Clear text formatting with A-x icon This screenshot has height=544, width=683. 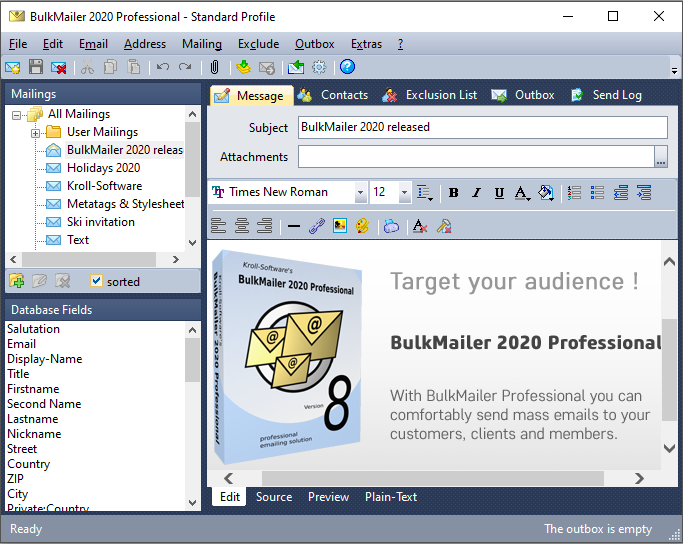tap(420, 226)
